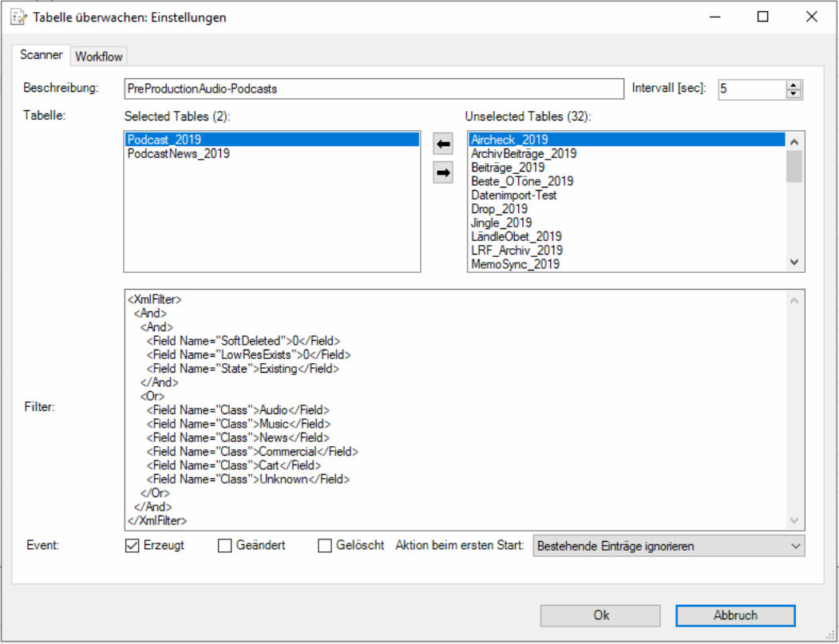Select PodcastNews_2019 in Selected Tables

pyautogui.click(x=179, y=153)
